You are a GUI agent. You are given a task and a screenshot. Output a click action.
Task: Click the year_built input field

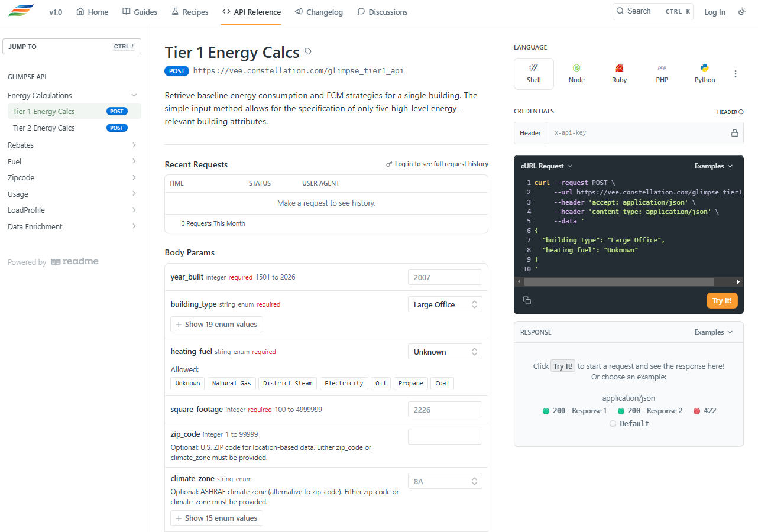445,277
